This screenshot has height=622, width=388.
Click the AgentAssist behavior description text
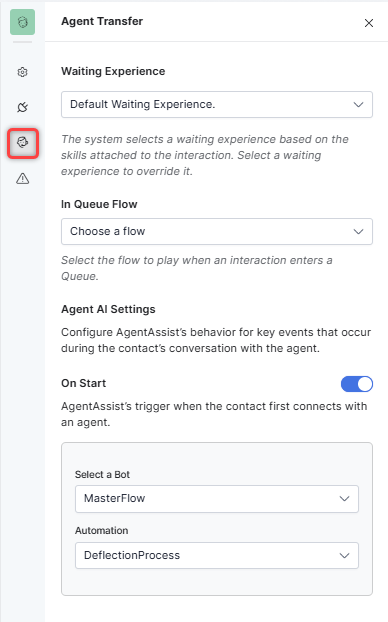pyautogui.click(x=216, y=340)
